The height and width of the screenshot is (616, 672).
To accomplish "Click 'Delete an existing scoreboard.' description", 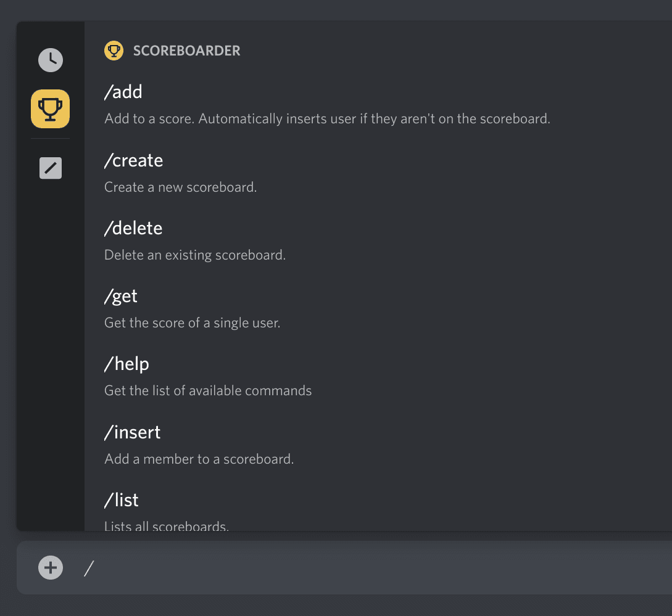I will (x=195, y=255).
